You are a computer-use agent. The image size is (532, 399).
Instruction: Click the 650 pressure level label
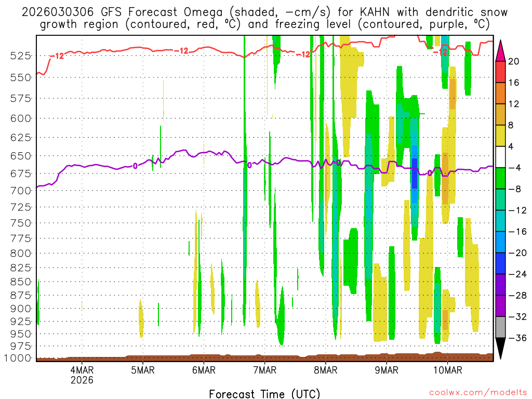(21, 156)
